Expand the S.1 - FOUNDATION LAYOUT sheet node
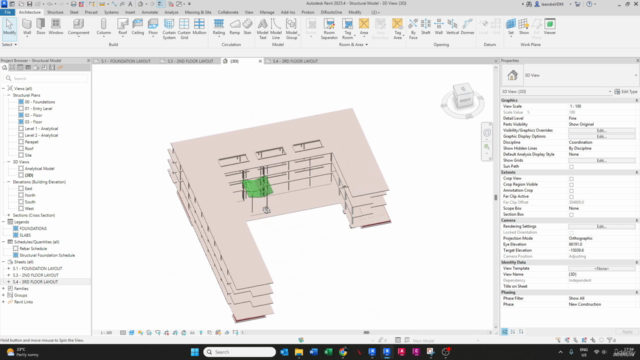 (x=9, y=269)
